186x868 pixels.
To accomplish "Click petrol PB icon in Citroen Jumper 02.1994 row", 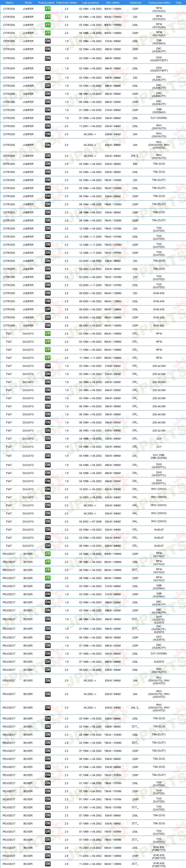I will click(48, 9).
